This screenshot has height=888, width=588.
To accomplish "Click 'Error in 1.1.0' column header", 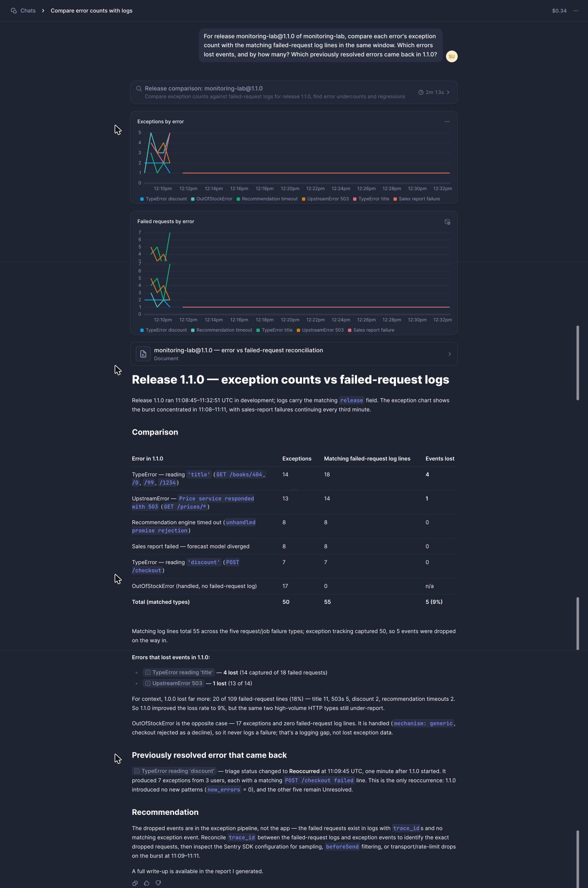I will point(147,459).
